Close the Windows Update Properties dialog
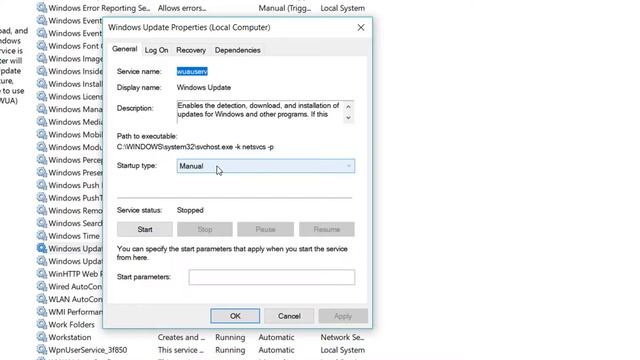This screenshot has height=360, width=640. pyautogui.click(x=361, y=27)
